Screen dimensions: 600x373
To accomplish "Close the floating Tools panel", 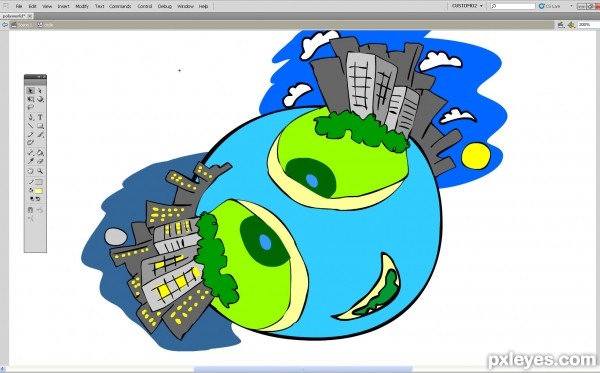I will click(44, 77).
